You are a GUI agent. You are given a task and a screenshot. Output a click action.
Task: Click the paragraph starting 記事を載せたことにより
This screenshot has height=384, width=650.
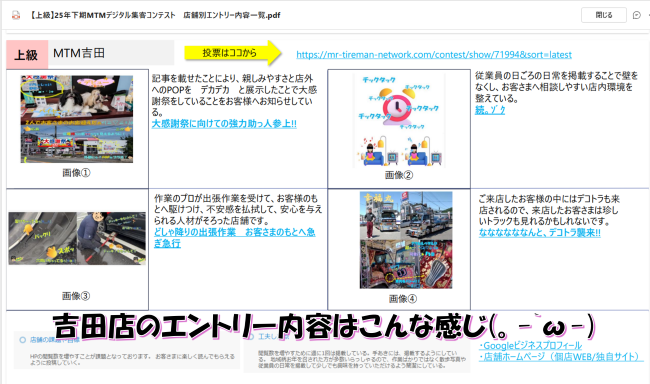pyautogui.click(x=234, y=95)
